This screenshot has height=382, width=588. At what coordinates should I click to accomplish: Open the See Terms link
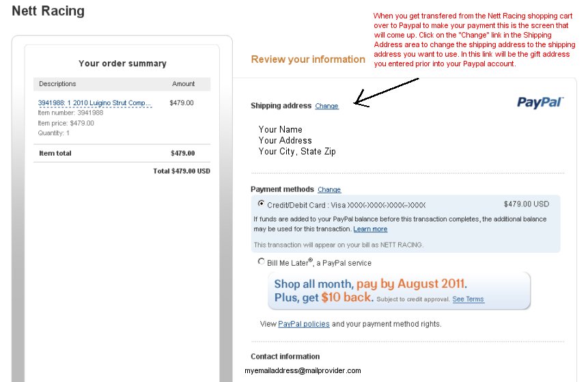pyautogui.click(x=468, y=299)
